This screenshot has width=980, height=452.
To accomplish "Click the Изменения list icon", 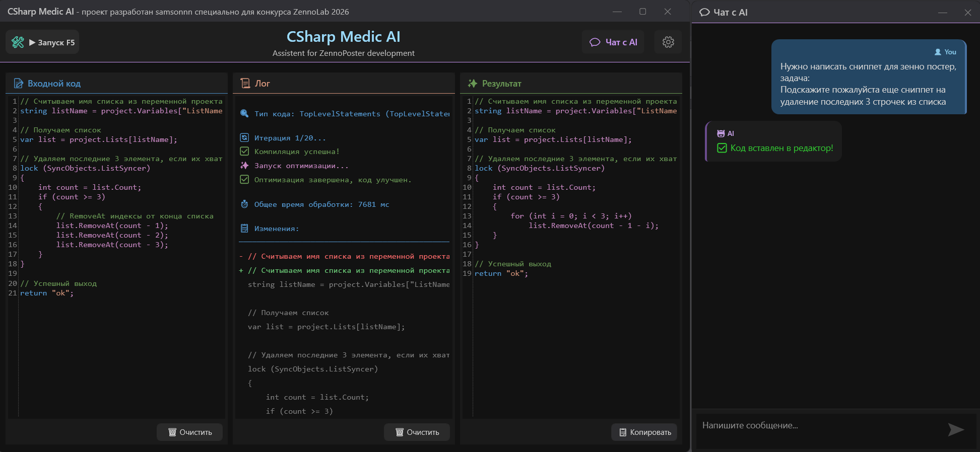I will tap(244, 229).
